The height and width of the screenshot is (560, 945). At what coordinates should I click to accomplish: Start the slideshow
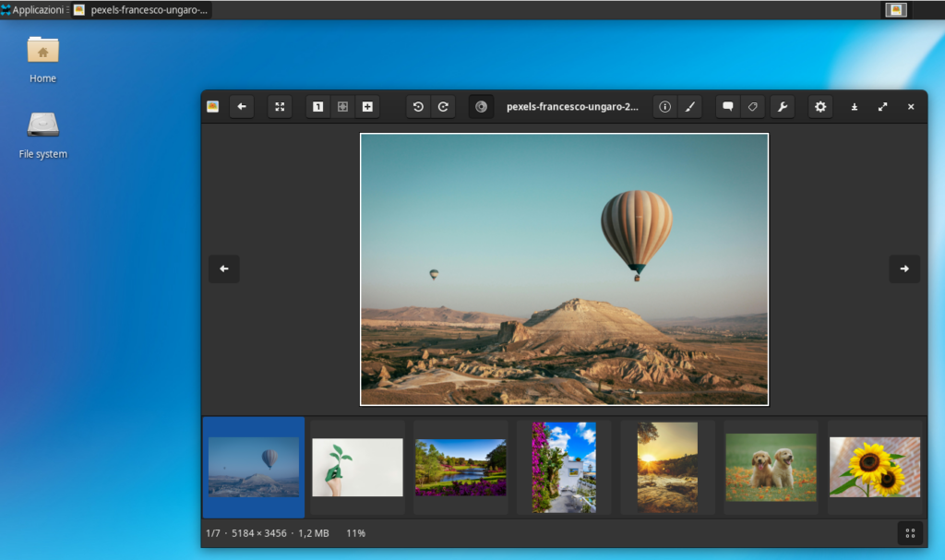click(480, 106)
